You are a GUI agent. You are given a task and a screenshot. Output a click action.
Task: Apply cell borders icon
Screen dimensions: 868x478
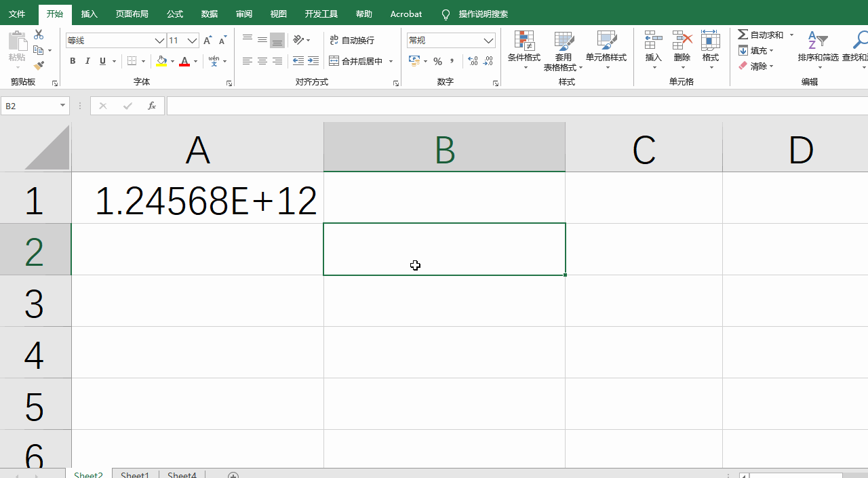tap(132, 61)
